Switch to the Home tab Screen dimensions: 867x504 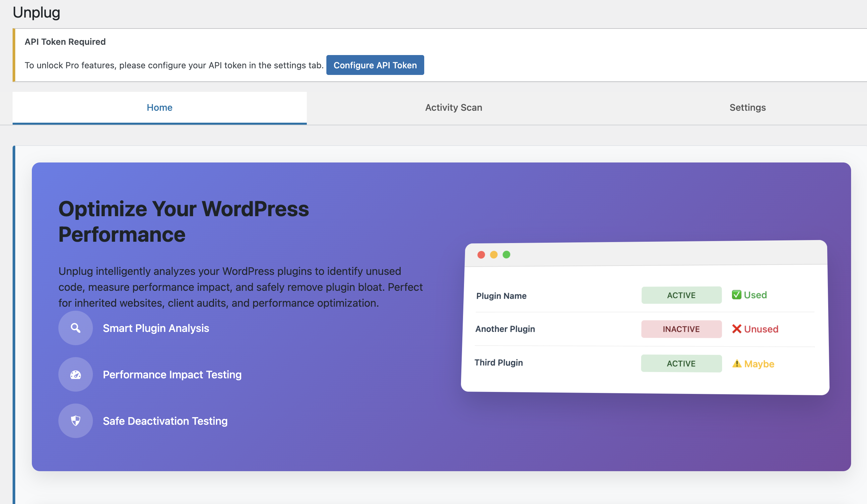point(160,107)
